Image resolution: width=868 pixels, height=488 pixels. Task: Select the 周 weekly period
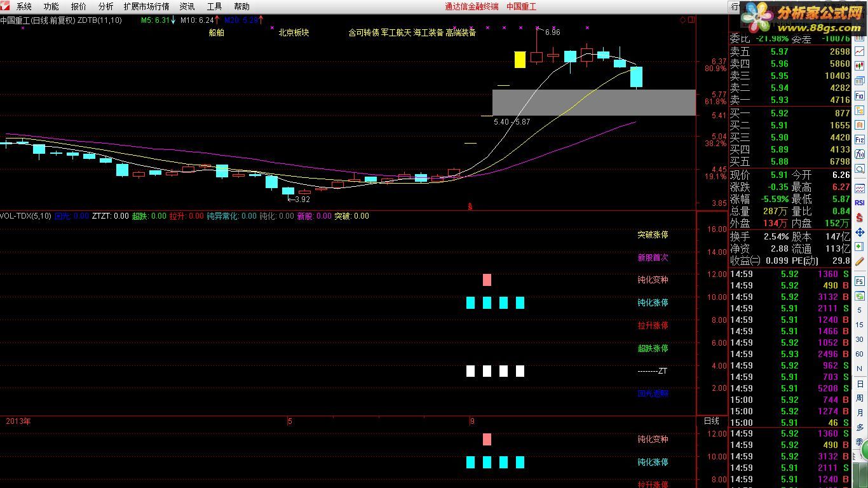click(859, 398)
